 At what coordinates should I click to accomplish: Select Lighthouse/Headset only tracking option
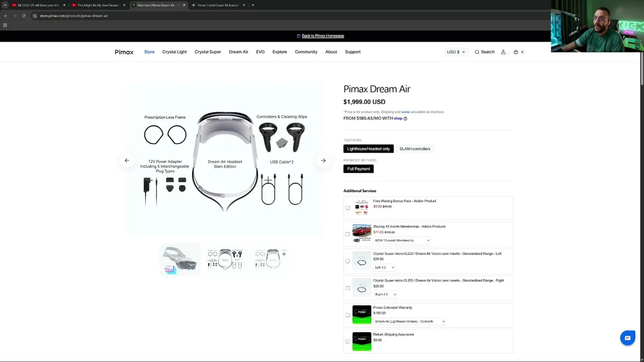[368, 149]
